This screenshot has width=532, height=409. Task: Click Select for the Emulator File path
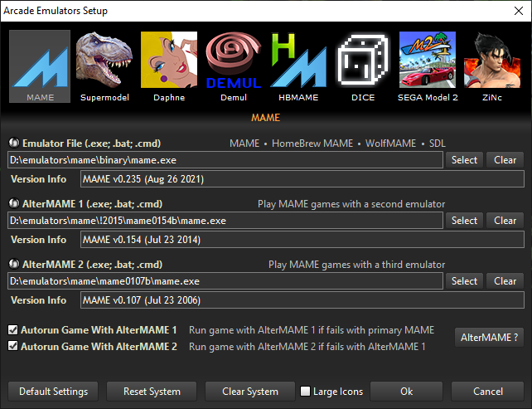[x=464, y=160]
